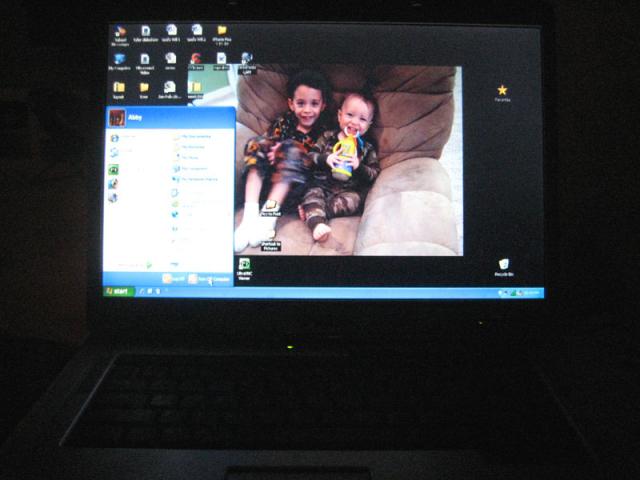Click the system tray clock area
The width and height of the screenshot is (640, 480).
[x=532, y=293]
